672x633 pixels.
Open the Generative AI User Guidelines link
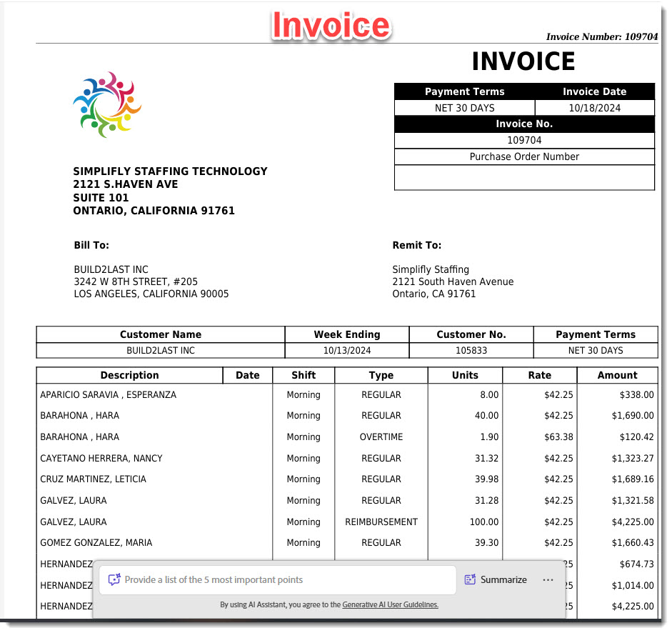390,604
